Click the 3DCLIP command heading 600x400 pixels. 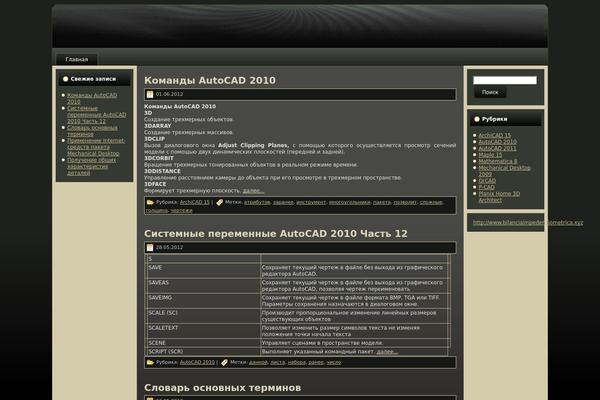155,139
